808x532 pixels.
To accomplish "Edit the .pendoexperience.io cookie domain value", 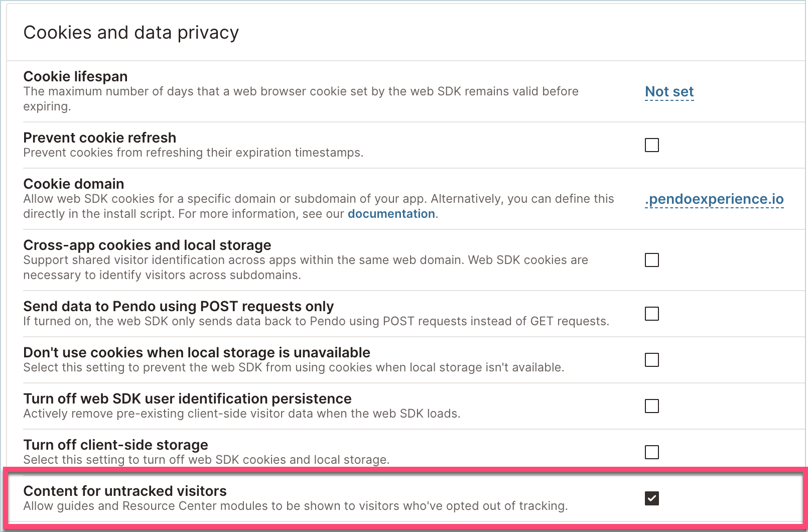I will tap(714, 199).
